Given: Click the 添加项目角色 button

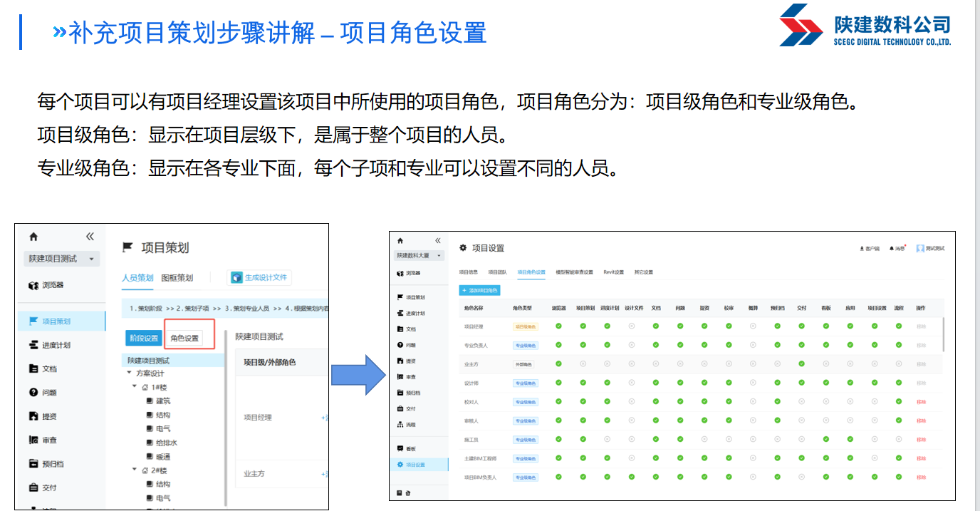Looking at the screenshot, I should click(481, 291).
